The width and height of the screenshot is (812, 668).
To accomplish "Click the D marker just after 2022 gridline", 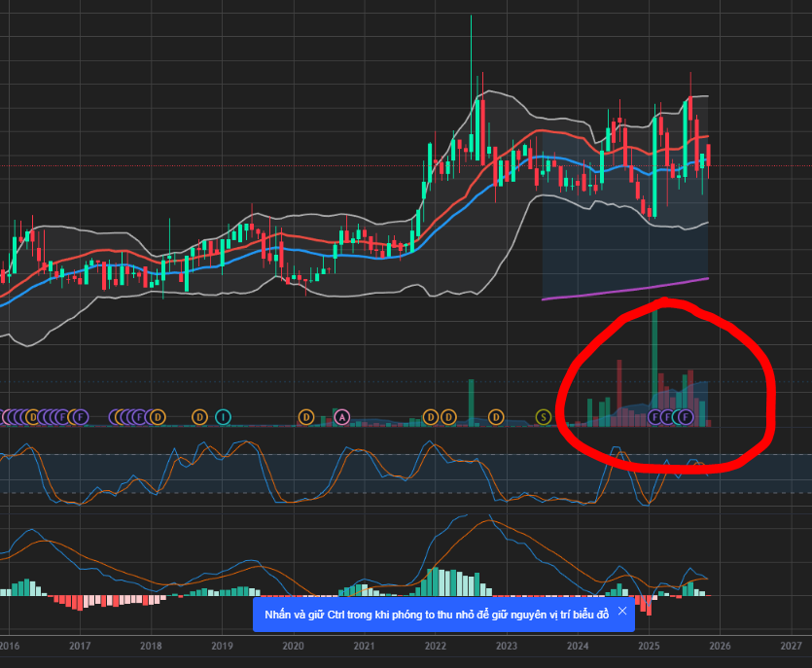I will tap(448, 417).
